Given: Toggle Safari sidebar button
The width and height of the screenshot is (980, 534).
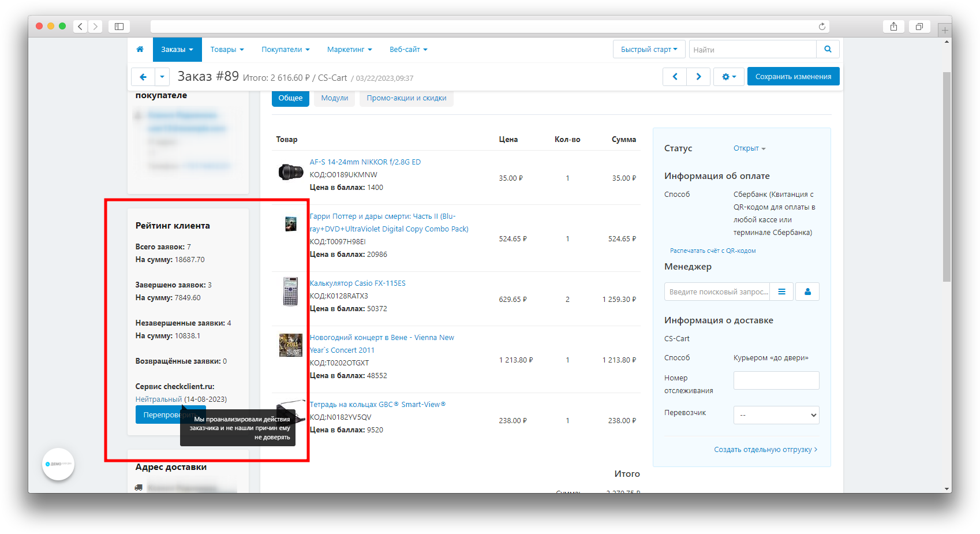Looking at the screenshot, I should click(x=119, y=27).
